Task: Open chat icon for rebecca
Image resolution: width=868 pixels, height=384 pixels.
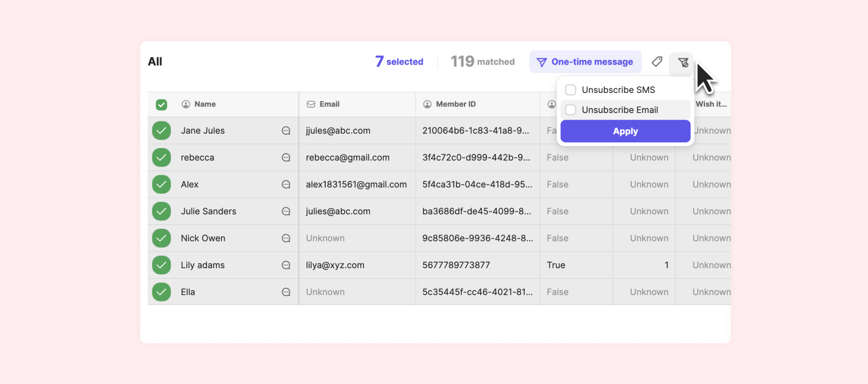Action: pyautogui.click(x=286, y=157)
